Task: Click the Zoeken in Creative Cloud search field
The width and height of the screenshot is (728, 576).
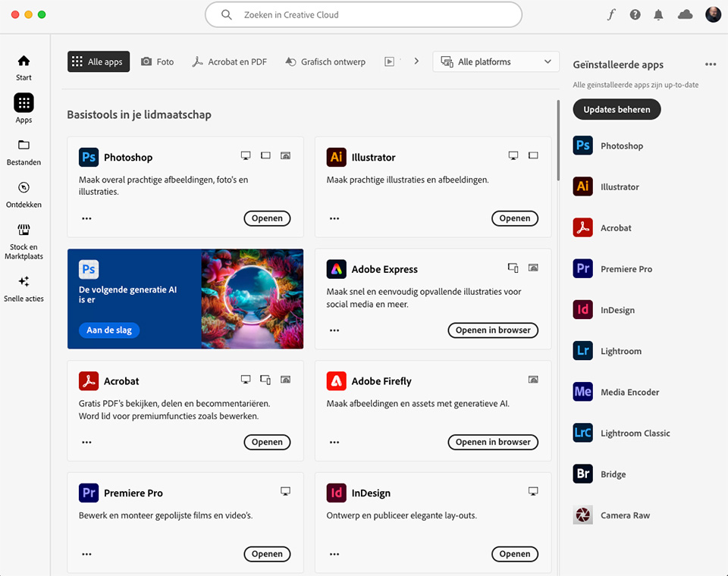Action: pyautogui.click(x=363, y=15)
